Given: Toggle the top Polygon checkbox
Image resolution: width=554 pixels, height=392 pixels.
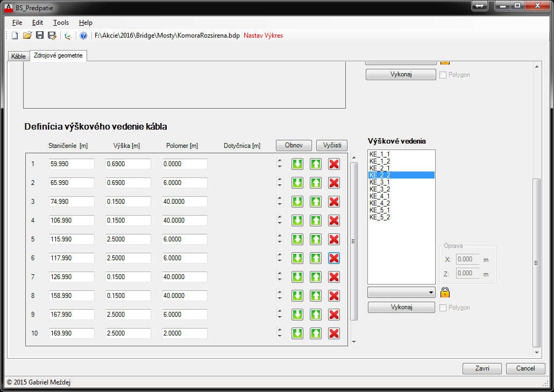Looking at the screenshot, I should tap(443, 75).
